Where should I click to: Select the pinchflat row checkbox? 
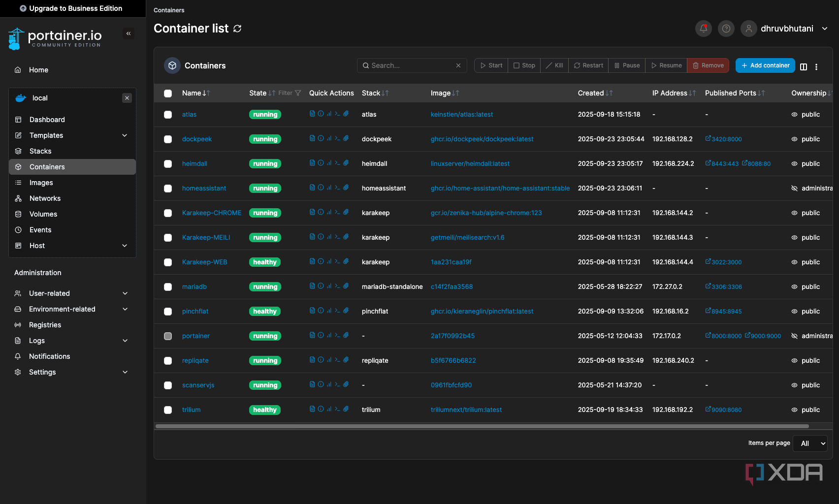pyautogui.click(x=168, y=312)
